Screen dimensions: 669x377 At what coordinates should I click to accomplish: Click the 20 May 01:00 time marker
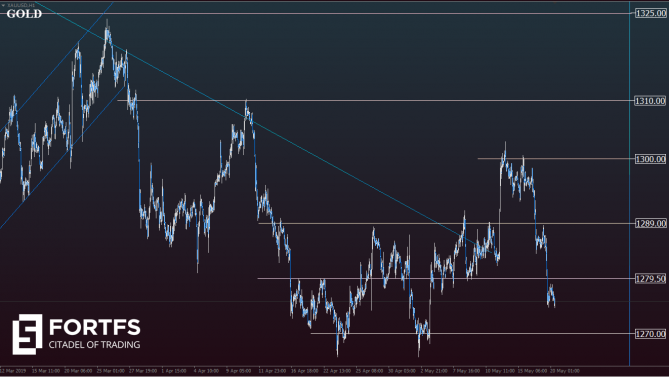(x=564, y=371)
